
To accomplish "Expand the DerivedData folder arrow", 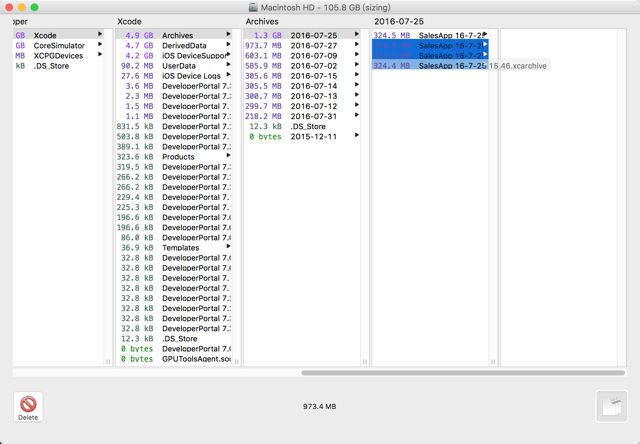I will point(228,44).
